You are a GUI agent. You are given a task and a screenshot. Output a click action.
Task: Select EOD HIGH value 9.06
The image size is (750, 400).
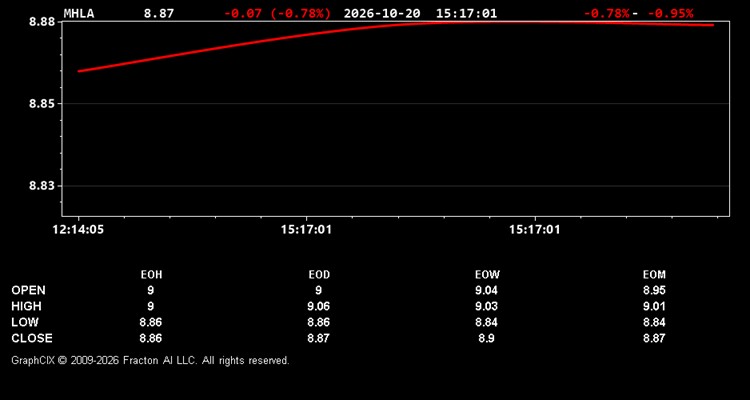[x=319, y=306]
